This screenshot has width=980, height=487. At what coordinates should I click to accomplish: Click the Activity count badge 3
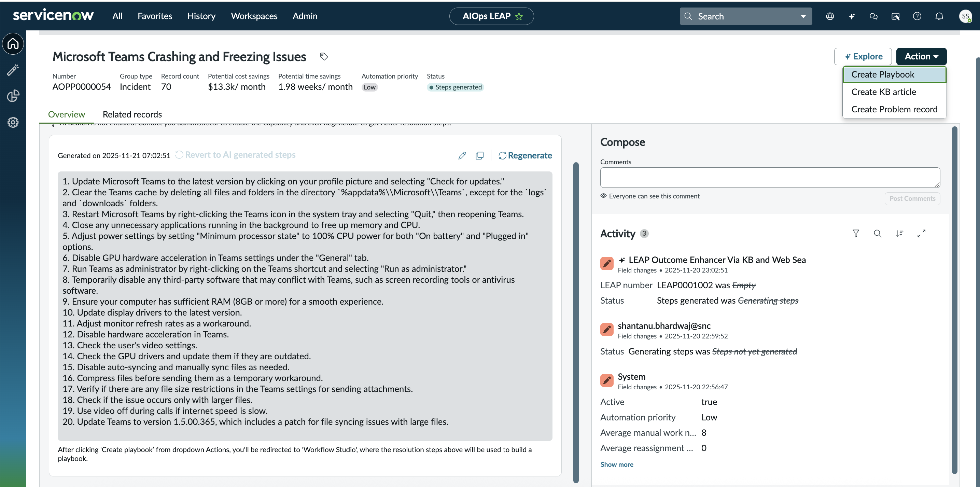pyautogui.click(x=644, y=234)
